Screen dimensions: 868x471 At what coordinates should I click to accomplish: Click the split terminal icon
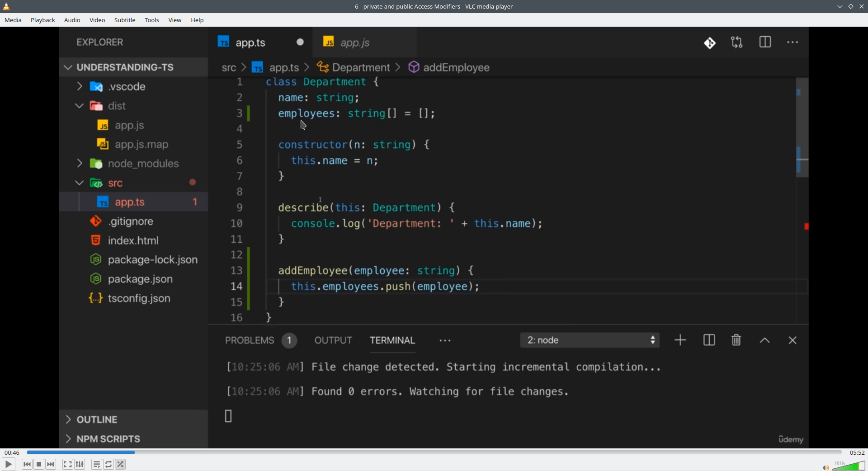click(x=709, y=340)
